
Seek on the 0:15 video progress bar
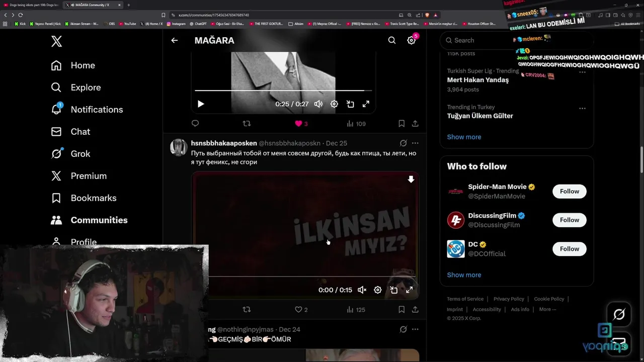pos(312,277)
